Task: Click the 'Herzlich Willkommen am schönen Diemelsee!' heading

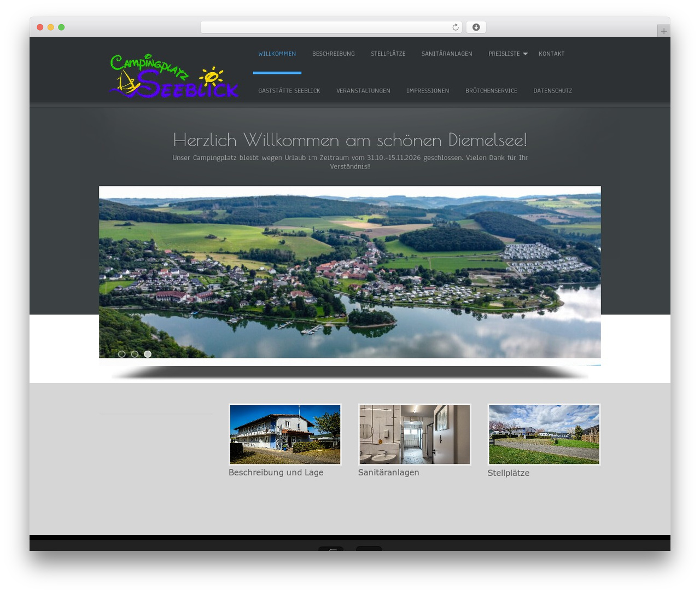Action: [x=350, y=140]
